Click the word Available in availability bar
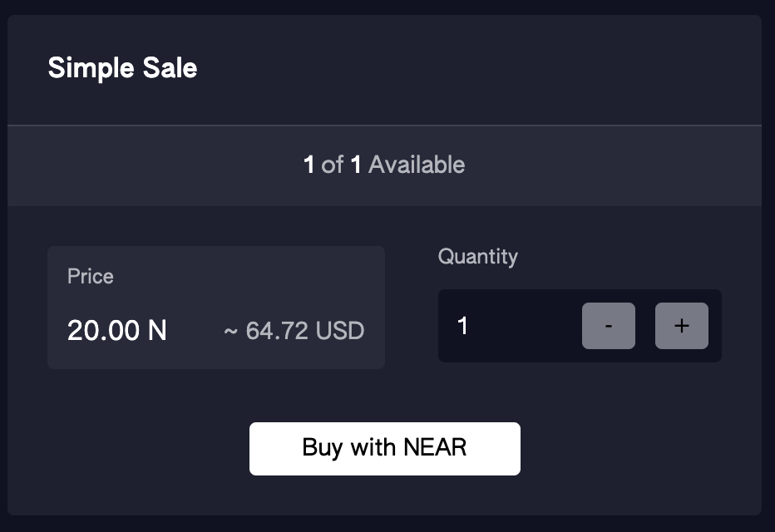Viewport: 775px width, 532px height. (x=417, y=165)
